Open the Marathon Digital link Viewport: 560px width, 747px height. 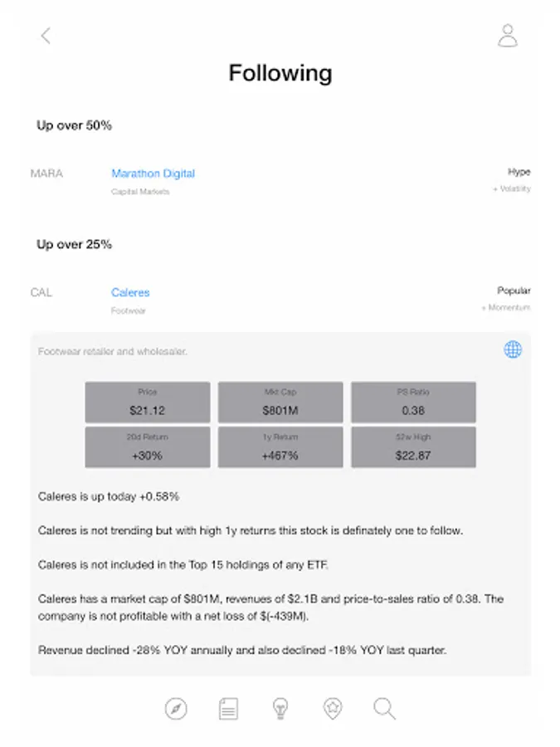pyautogui.click(x=153, y=173)
